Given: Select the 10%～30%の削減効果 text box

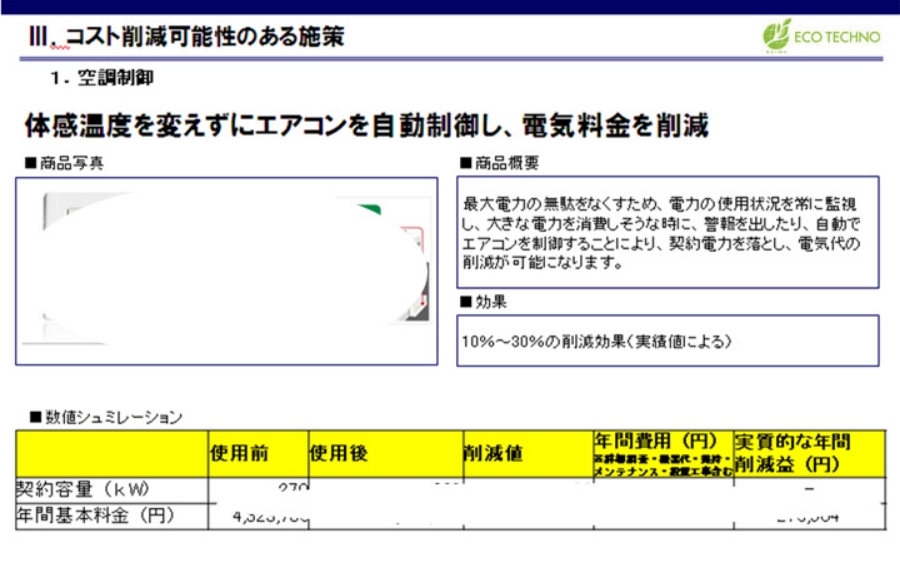Looking at the screenshot, I should 667,341.
